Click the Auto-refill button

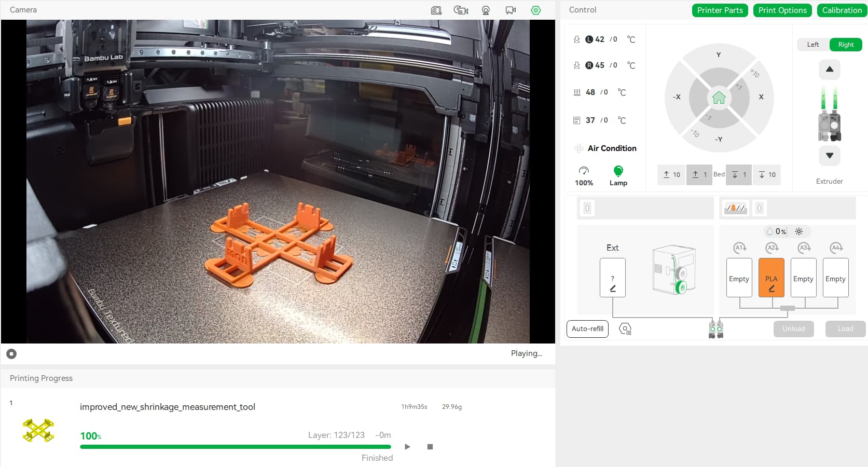[x=587, y=329]
